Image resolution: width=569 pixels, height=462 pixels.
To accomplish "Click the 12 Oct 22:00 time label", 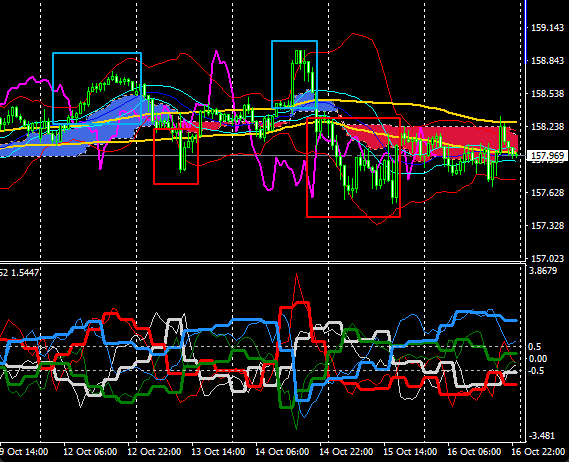I will 154,452.
